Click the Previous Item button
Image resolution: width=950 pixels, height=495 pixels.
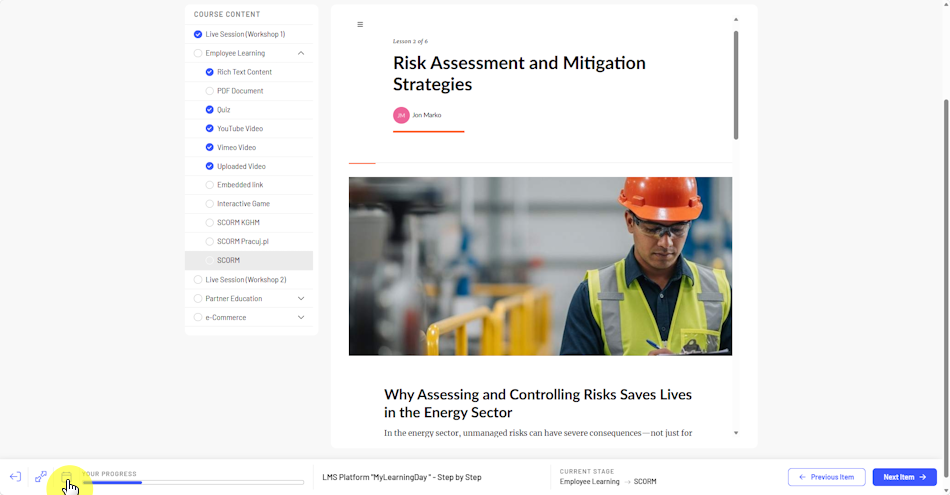coord(826,477)
